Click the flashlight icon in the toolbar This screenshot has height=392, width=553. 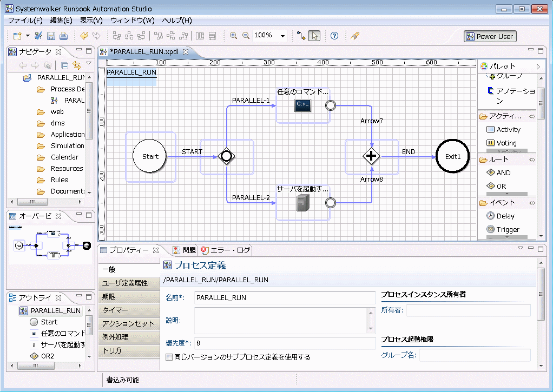coord(355,36)
